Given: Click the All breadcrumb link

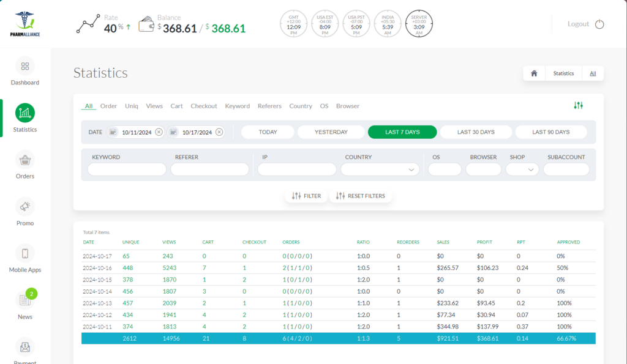Looking at the screenshot, I should pos(593,73).
